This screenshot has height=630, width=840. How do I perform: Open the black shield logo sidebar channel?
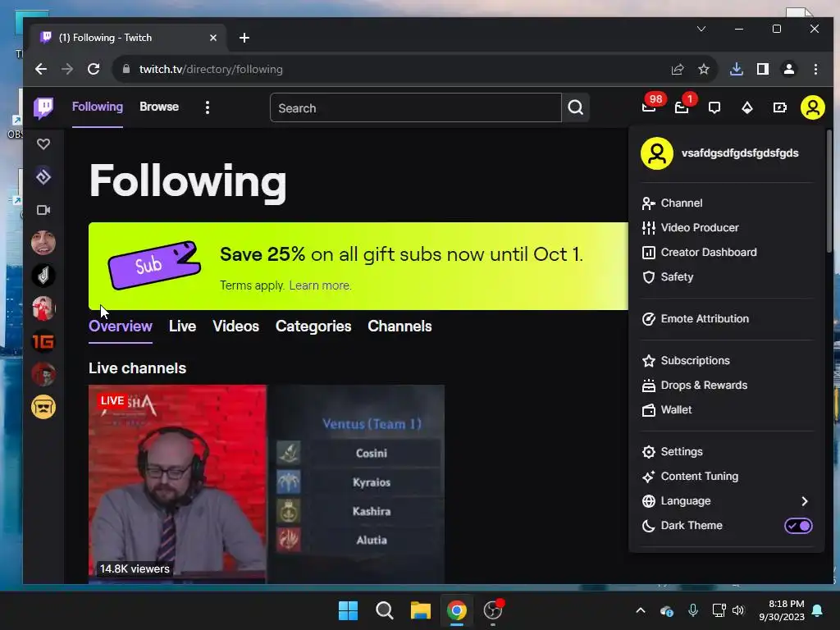43,276
